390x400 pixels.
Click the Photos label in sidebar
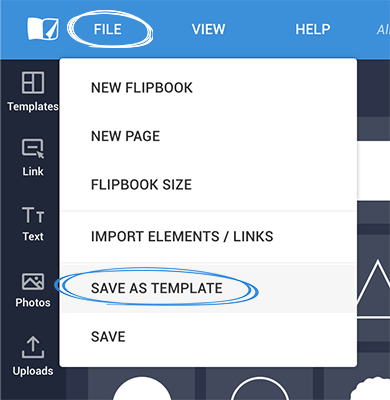(33, 302)
